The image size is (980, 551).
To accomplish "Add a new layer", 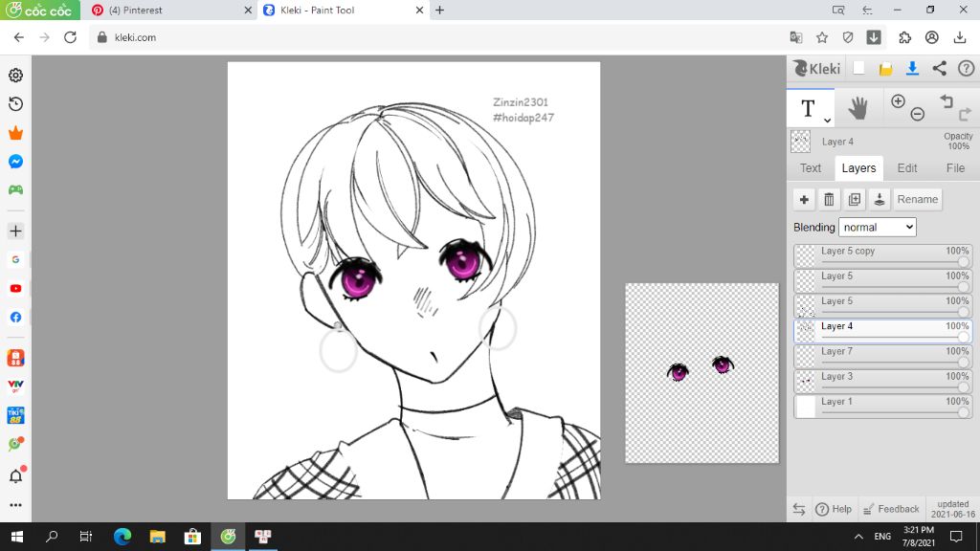I will click(804, 199).
